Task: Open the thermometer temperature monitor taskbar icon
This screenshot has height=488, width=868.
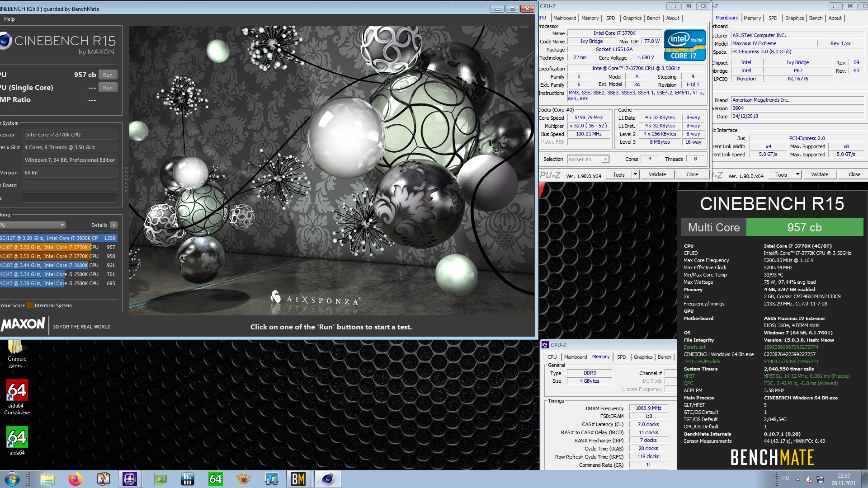Action: point(104,479)
